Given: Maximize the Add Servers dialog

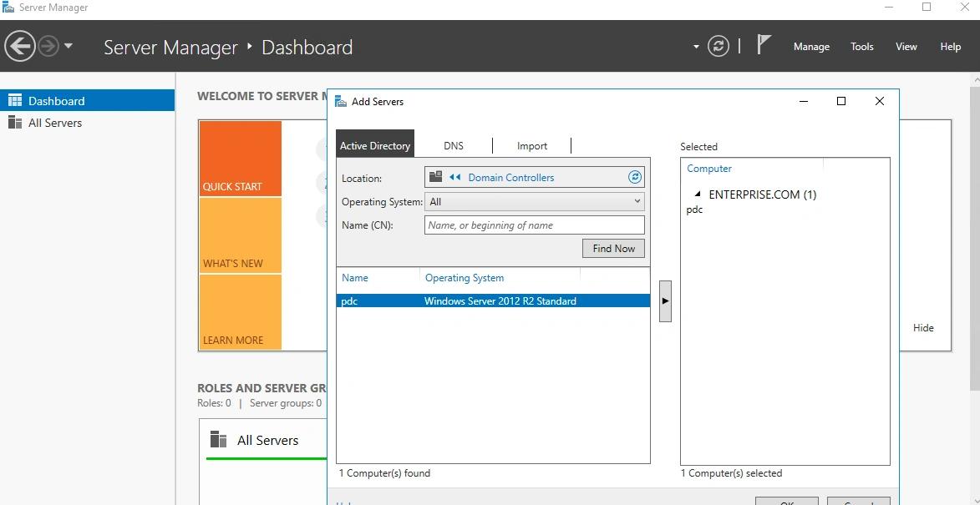Looking at the screenshot, I should tap(841, 101).
